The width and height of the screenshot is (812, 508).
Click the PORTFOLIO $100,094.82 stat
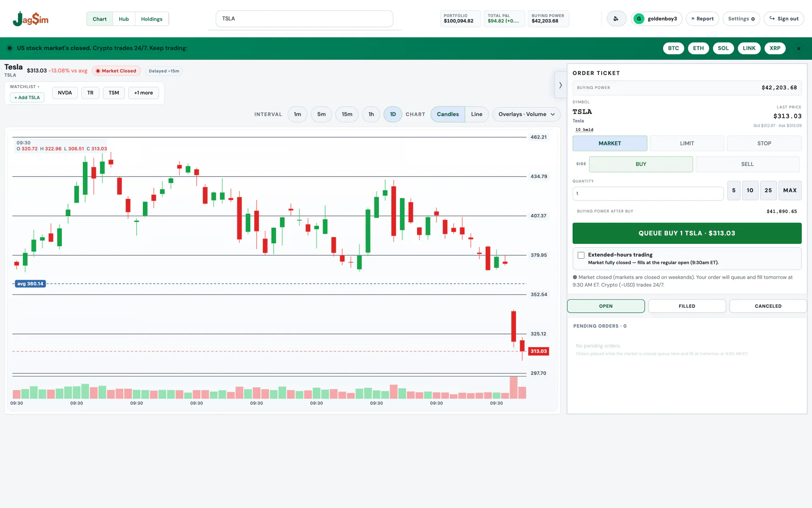(x=460, y=19)
